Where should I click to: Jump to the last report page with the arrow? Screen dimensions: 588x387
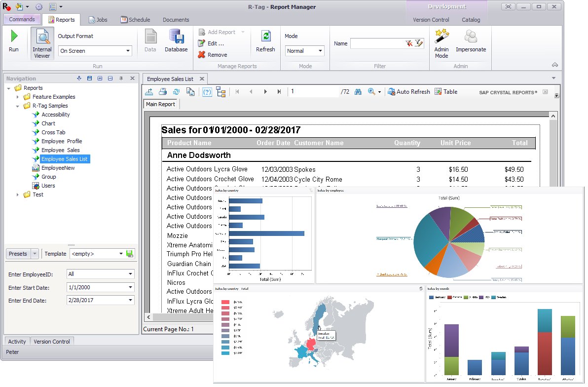click(279, 91)
